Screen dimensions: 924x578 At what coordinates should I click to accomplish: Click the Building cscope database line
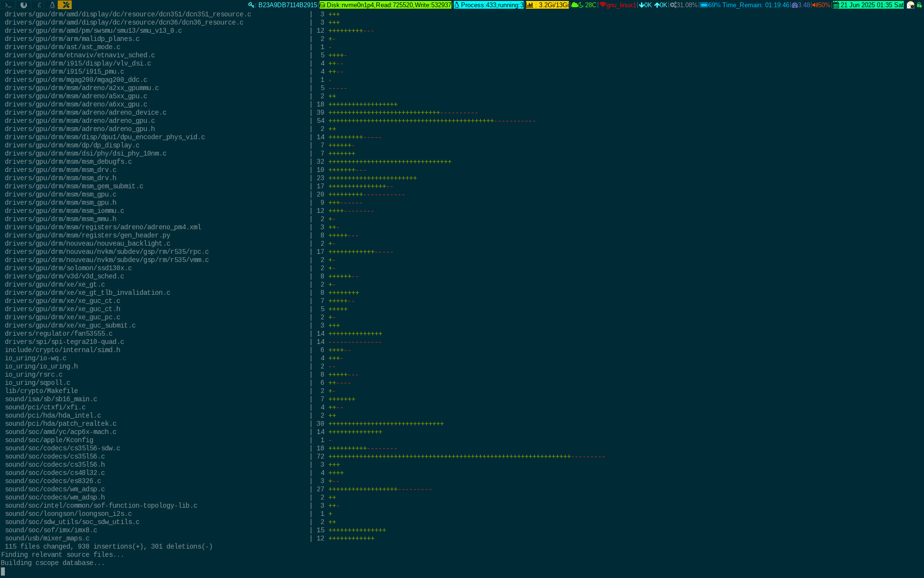coord(53,563)
